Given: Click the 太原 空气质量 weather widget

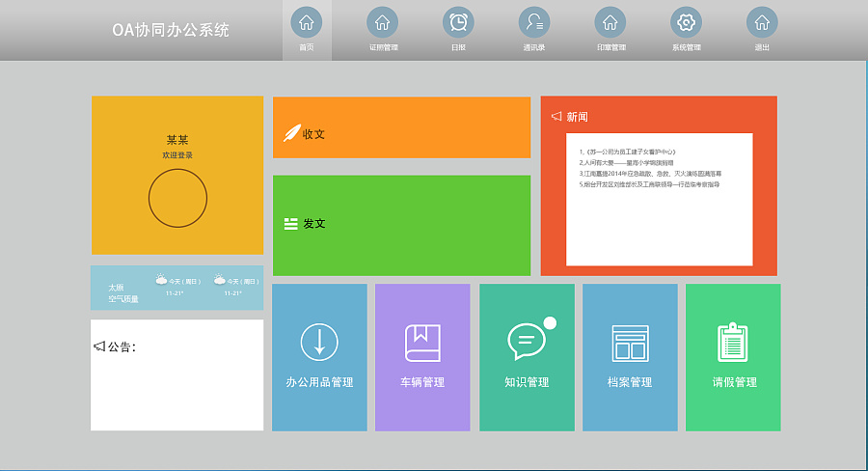Looking at the screenshot, I should click(x=176, y=288).
